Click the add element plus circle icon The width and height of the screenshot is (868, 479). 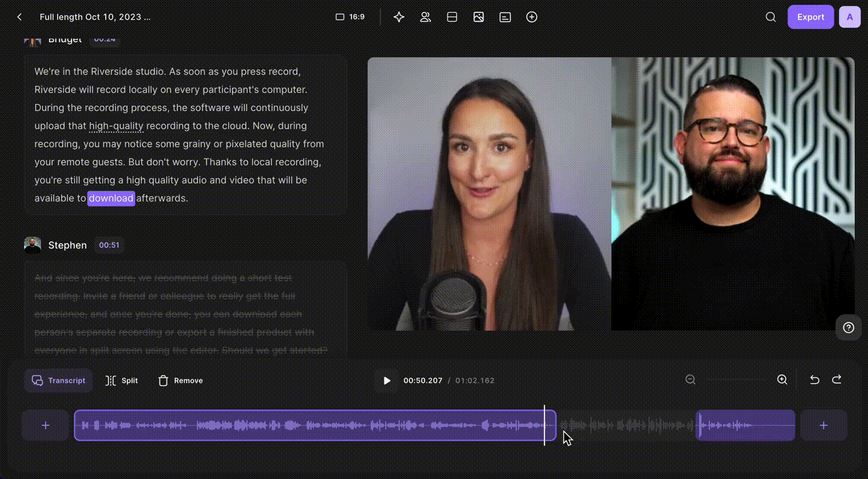click(532, 17)
